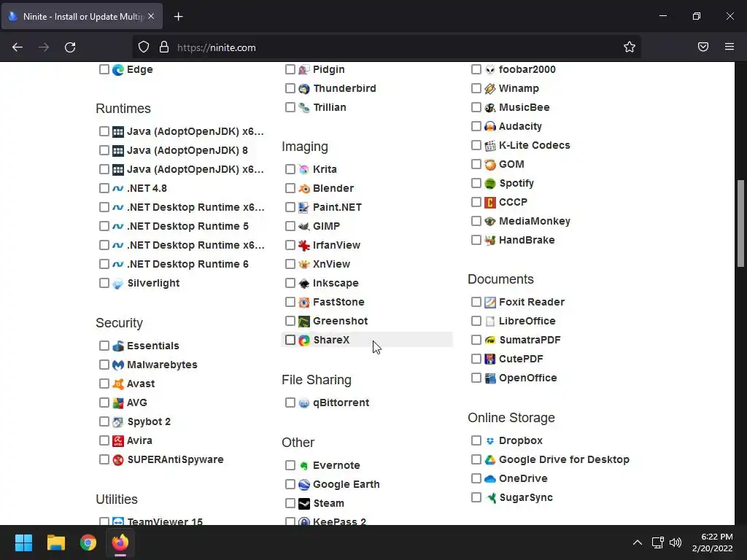Image resolution: width=747 pixels, height=560 pixels.
Task: Click the GIMP mascot icon
Action: (x=304, y=226)
